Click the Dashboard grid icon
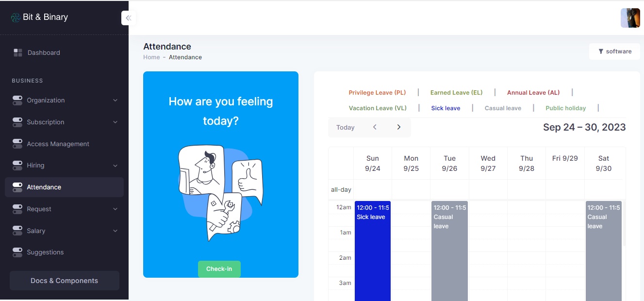 pos(18,52)
